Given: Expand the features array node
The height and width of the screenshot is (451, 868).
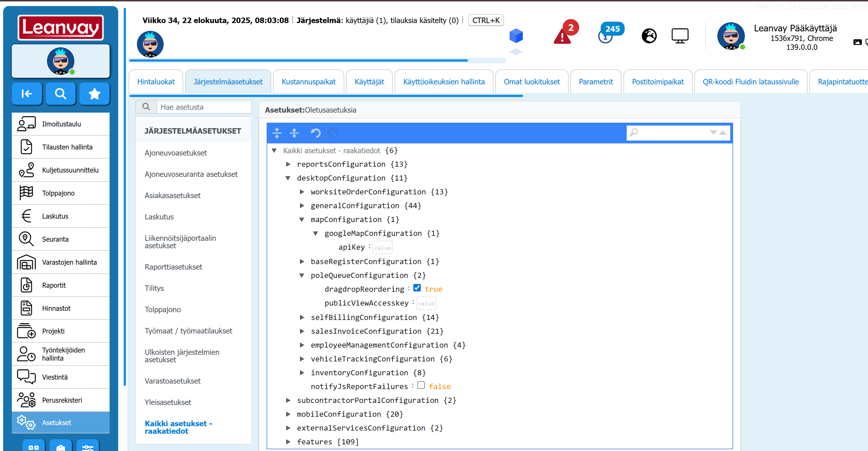Looking at the screenshot, I should [x=288, y=441].
